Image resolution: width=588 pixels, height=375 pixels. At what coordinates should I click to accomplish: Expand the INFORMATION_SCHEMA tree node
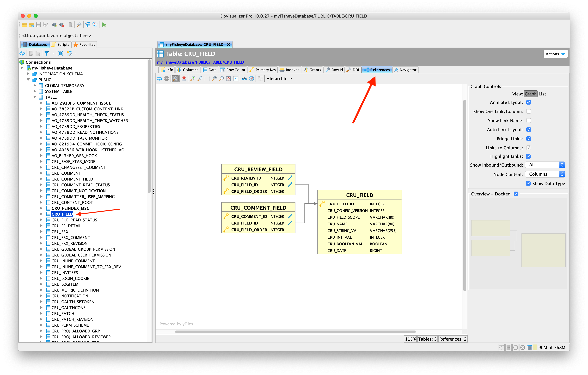[28, 74]
